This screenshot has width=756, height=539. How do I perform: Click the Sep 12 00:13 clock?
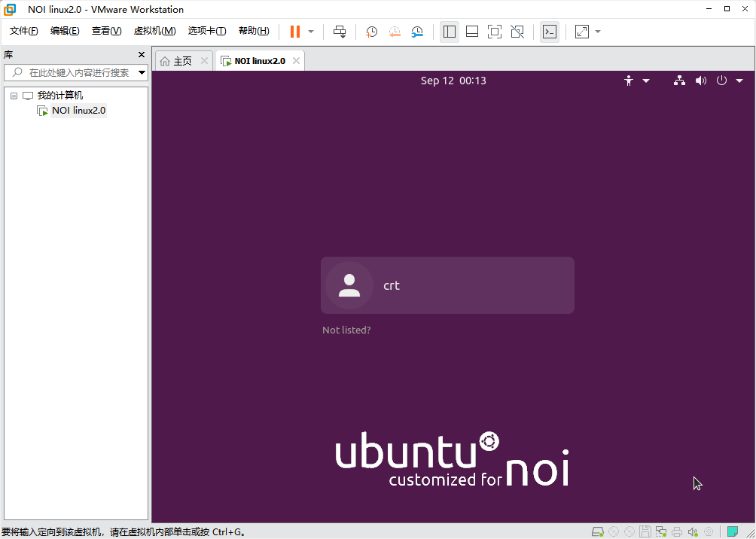pyautogui.click(x=453, y=81)
